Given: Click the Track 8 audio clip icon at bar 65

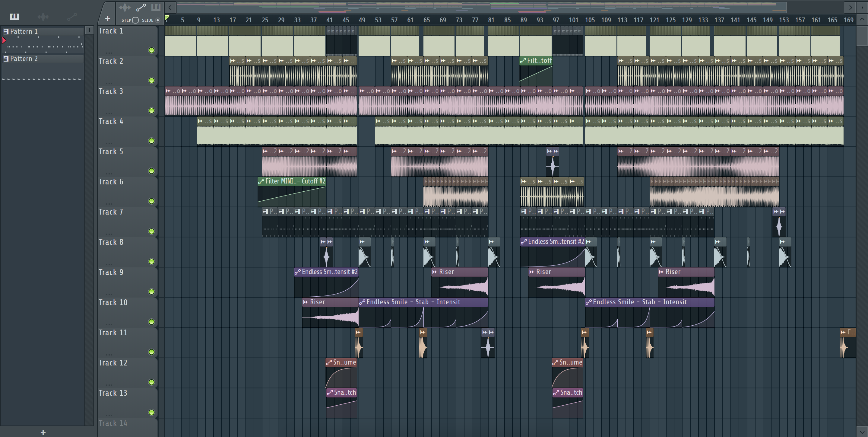Looking at the screenshot, I should [x=426, y=242].
